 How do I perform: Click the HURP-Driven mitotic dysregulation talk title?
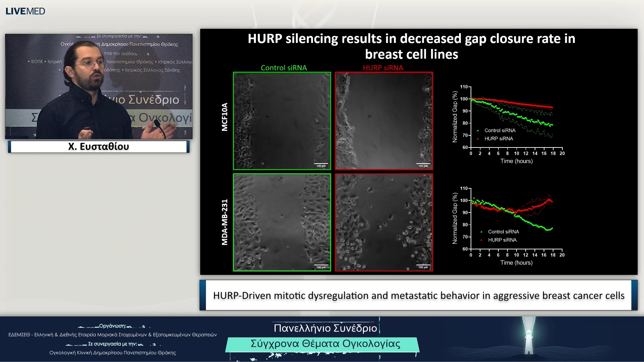click(x=419, y=295)
